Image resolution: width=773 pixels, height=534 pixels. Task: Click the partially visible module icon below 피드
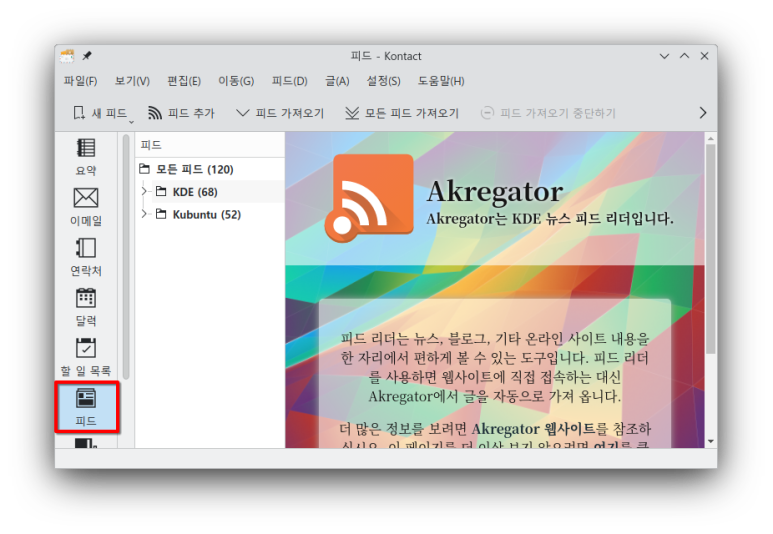86,442
